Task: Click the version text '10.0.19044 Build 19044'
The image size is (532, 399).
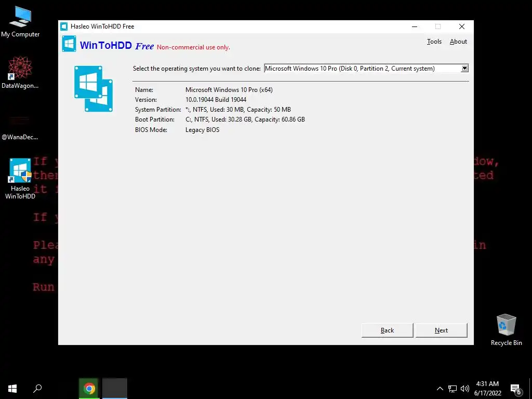Action: click(216, 100)
